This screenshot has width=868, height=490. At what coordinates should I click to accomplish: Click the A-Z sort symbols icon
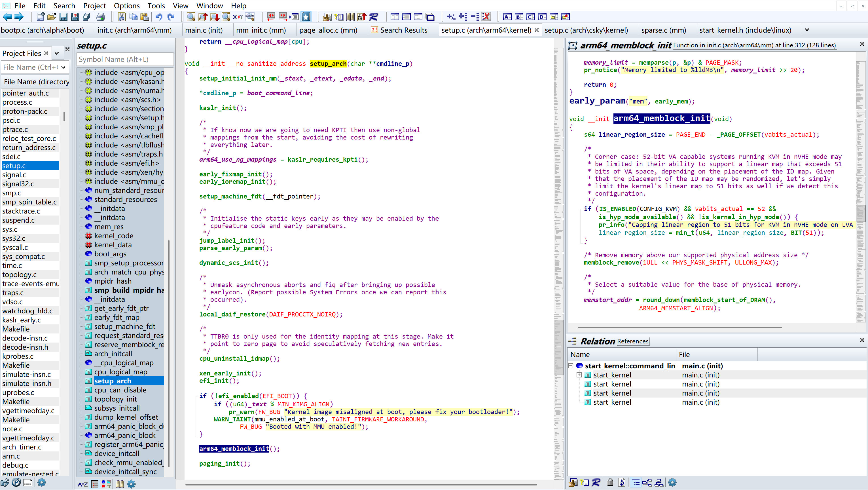(x=82, y=484)
